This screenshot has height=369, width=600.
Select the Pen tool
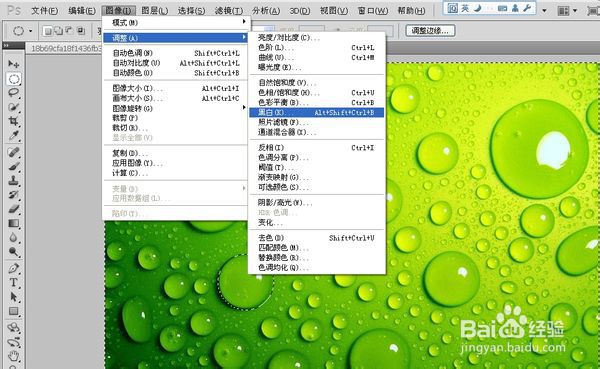point(14,268)
